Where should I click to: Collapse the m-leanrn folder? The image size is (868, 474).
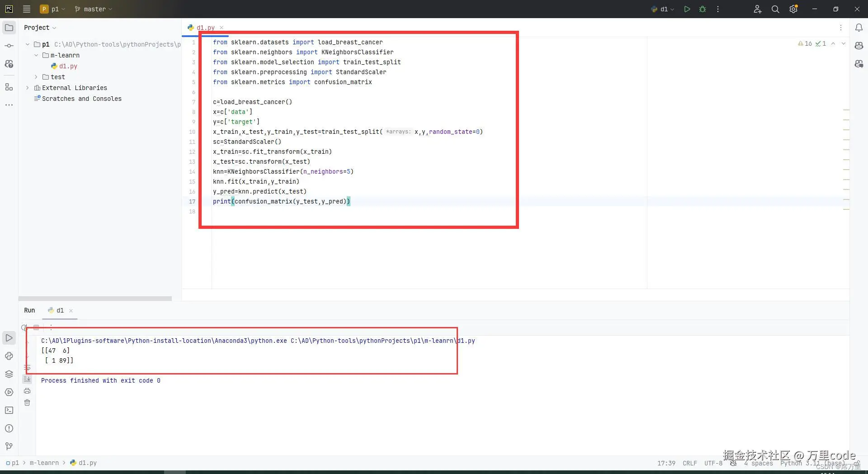pyautogui.click(x=36, y=55)
